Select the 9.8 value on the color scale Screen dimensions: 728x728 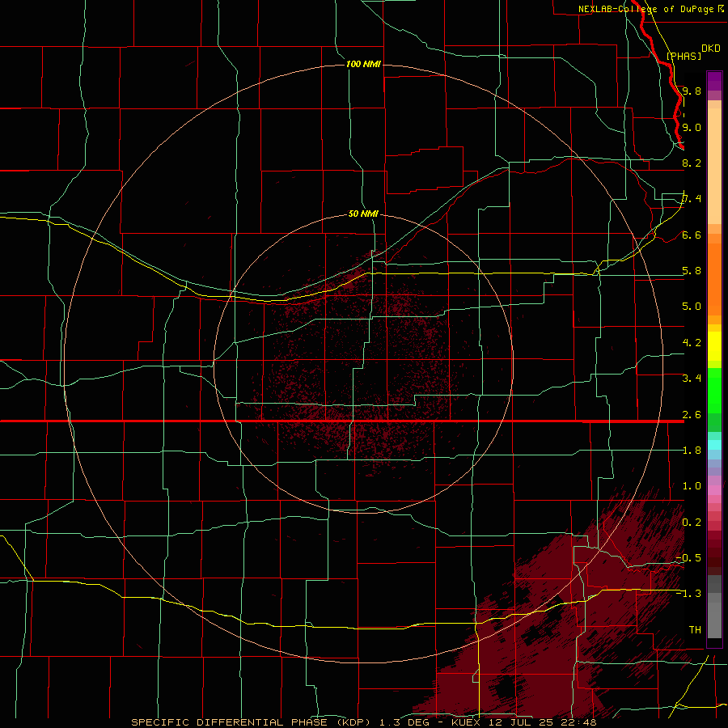click(692, 91)
